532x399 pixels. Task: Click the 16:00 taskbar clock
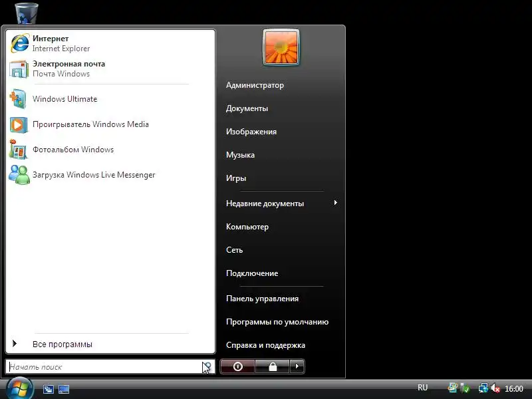514,388
